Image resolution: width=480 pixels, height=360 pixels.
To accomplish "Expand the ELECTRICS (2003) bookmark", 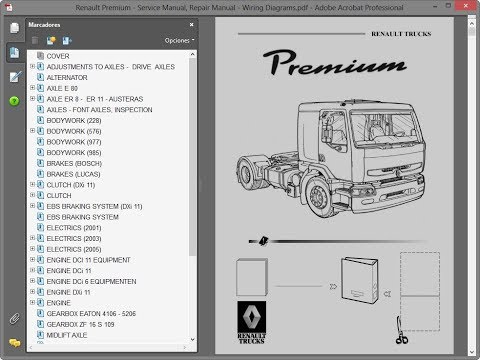I will 32,238.
